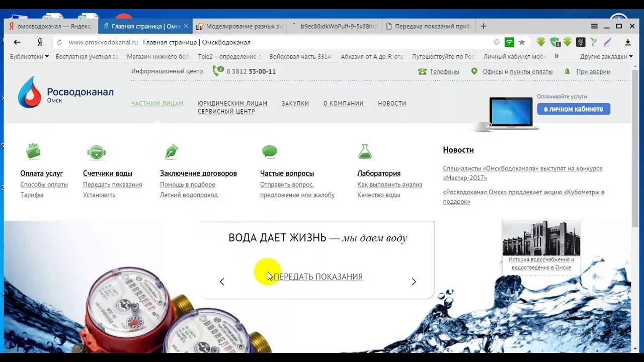Screen dimensions: 644x362
Task: Open the Способы оплаты link
Action: click(x=44, y=185)
